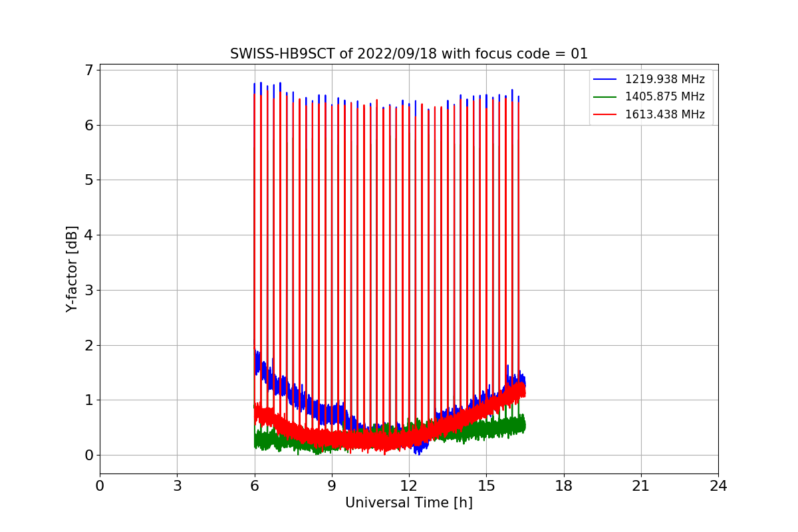Screen dimensions: 798x532
Task: Click the blue legend line swatch
Action: [606, 80]
